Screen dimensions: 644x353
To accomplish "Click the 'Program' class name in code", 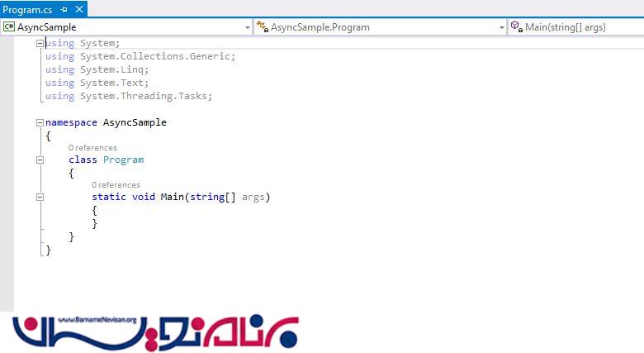I will tap(124, 160).
